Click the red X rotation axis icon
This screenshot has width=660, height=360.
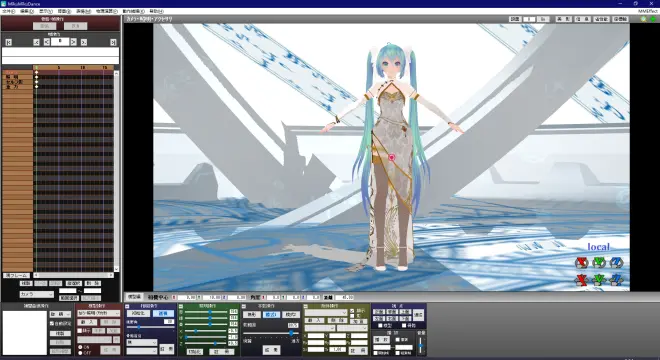(x=582, y=263)
